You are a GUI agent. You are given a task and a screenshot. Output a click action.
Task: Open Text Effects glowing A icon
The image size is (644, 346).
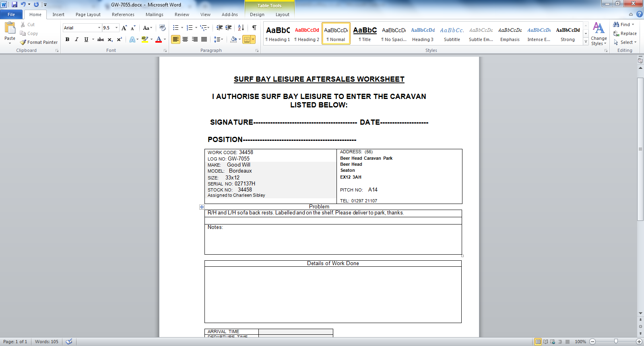tap(132, 39)
